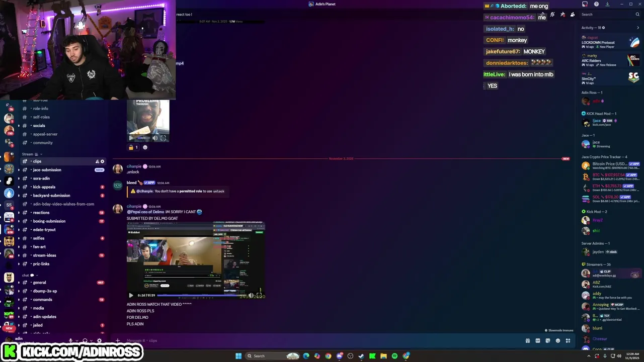Click the Windows taskbar Search box
The height and width of the screenshot is (362, 644).
(272, 356)
